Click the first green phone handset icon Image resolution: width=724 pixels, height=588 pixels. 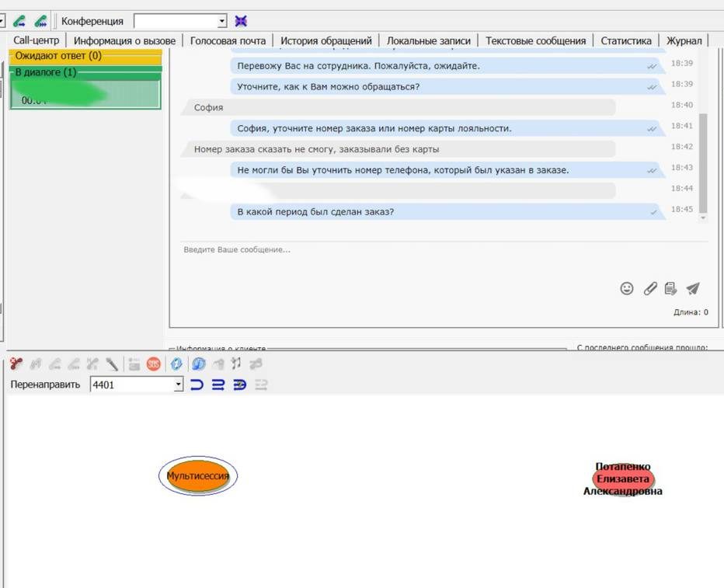[x=19, y=21]
